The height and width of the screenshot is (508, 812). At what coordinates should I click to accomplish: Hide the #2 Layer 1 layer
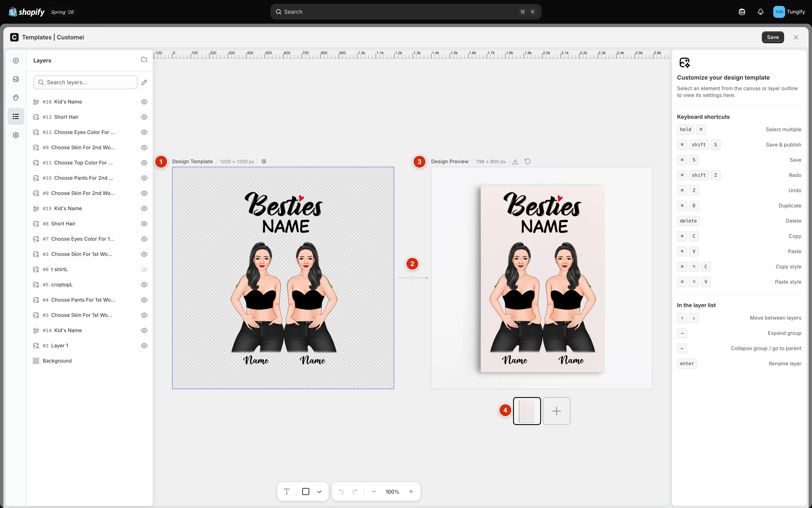pyautogui.click(x=144, y=346)
